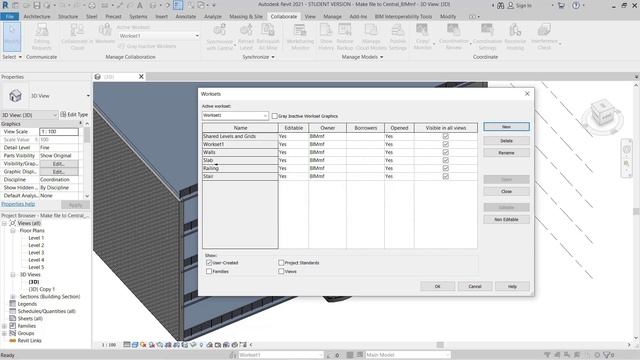The height and width of the screenshot is (360, 640).
Task: Click Delete button in Worksets dialog
Action: [x=507, y=141]
